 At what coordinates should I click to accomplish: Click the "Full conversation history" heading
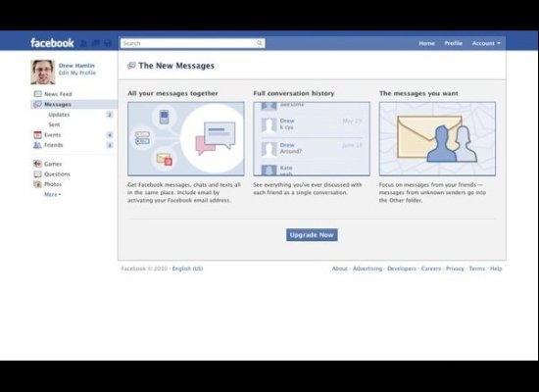tap(294, 93)
